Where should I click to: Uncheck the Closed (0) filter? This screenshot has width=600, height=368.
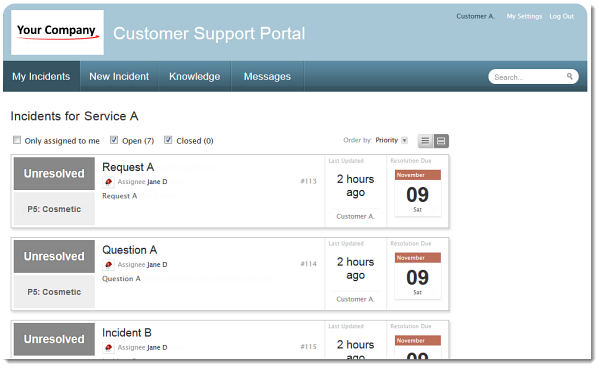click(x=168, y=140)
